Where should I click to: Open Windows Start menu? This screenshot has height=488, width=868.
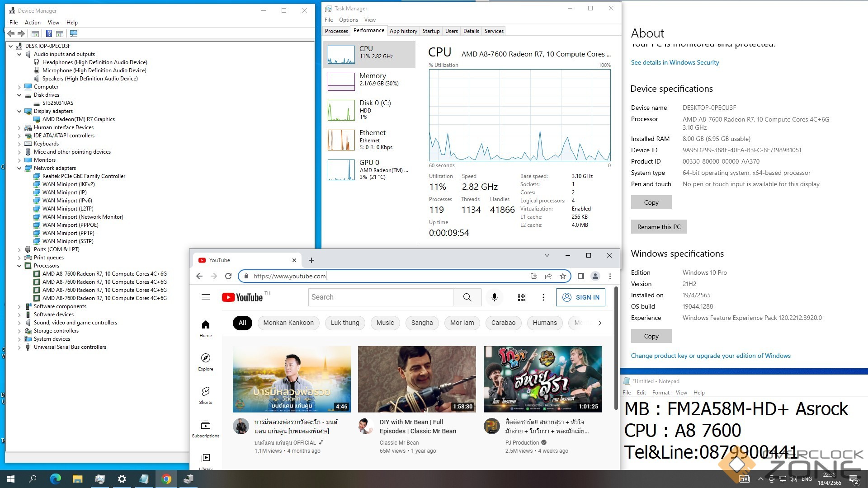(x=11, y=479)
